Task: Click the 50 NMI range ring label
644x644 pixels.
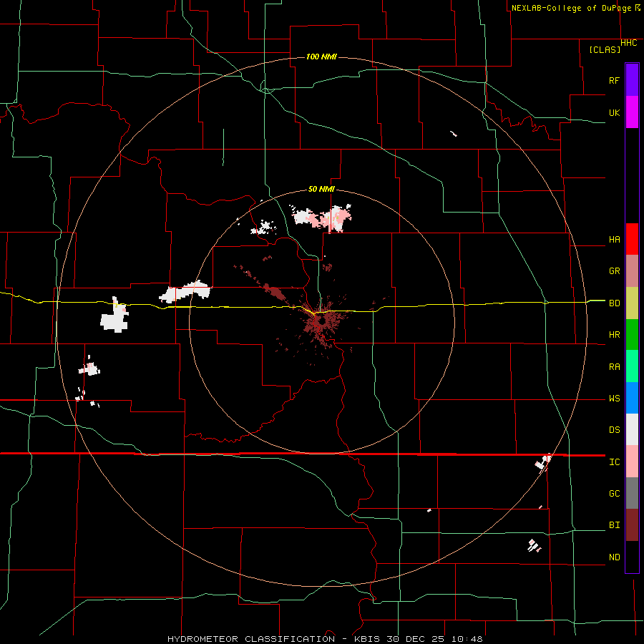Action: tap(321, 189)
